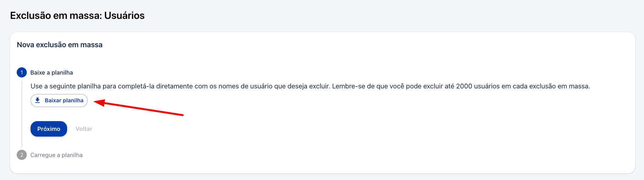This screenshot has width=644, height=180.
Task: Click the vertical connector line between the steps
Action: pyautogui.click(x=22, y=114)
